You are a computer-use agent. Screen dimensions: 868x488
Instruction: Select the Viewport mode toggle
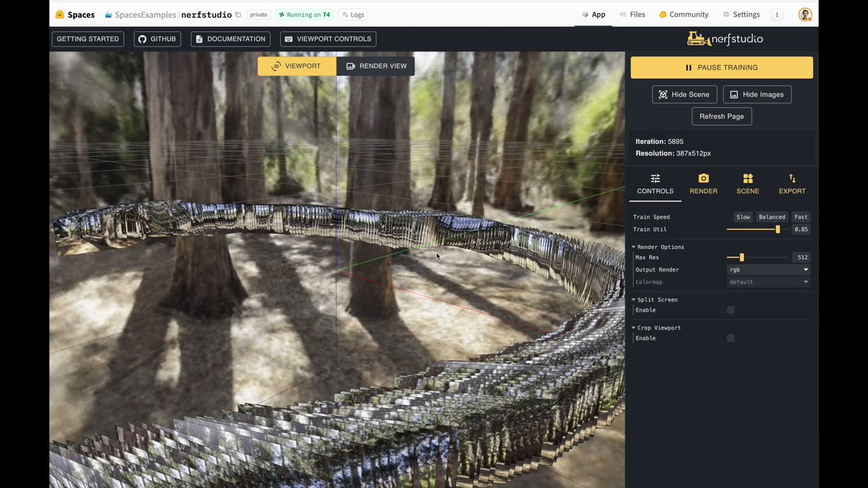(x=297, y=66)
